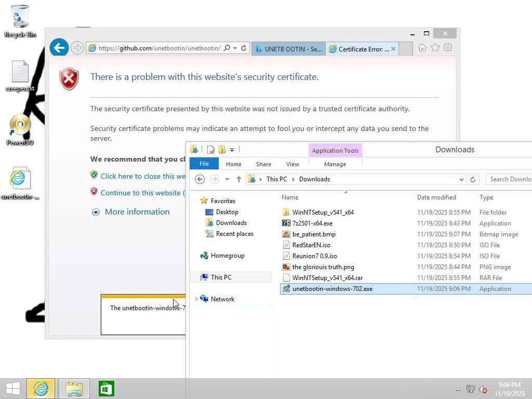This screenshot has width=532, height=399.
Task: Select the WinNTSetup_v541_x64 folder
Action: pos(323,212)
